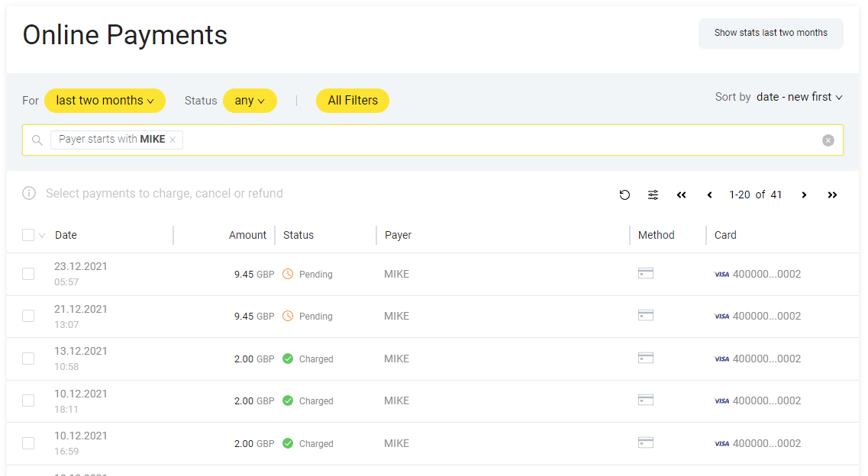Viewport: 868px width, 476px height.
Task: Refresh the payments list with the reload icon
Action: pos(624,195)
